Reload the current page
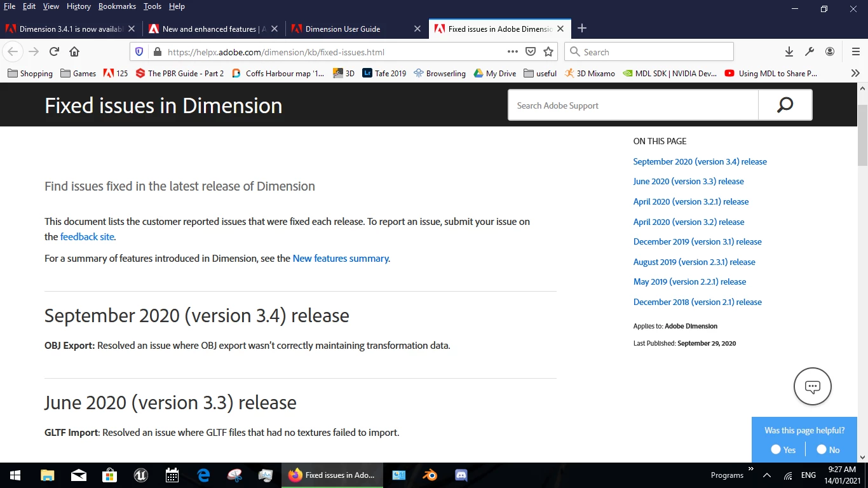This screenshot has width=868, height=488. click(54, 51)
